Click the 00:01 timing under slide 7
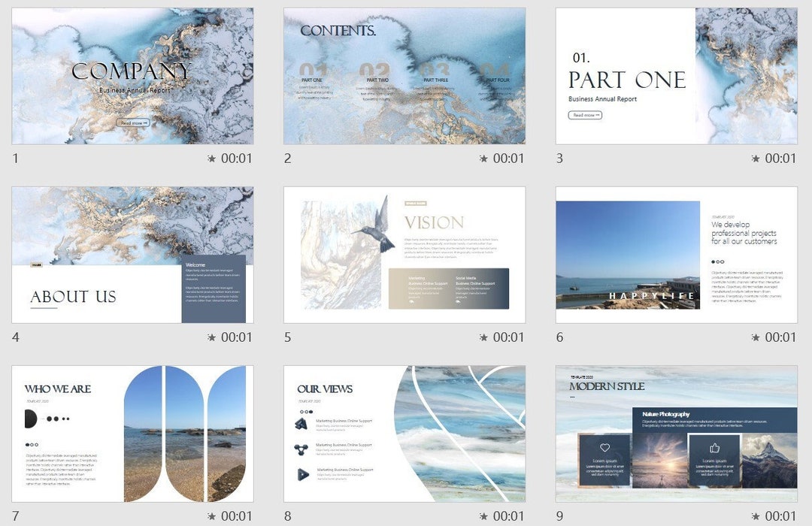Screen dimensions: 812x526 237,516
